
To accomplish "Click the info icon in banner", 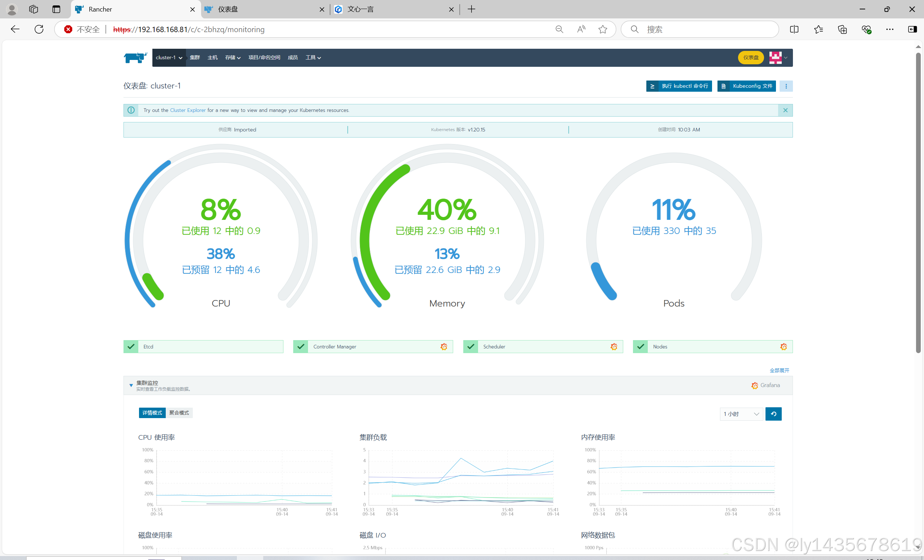I will [x=131, y=110].
